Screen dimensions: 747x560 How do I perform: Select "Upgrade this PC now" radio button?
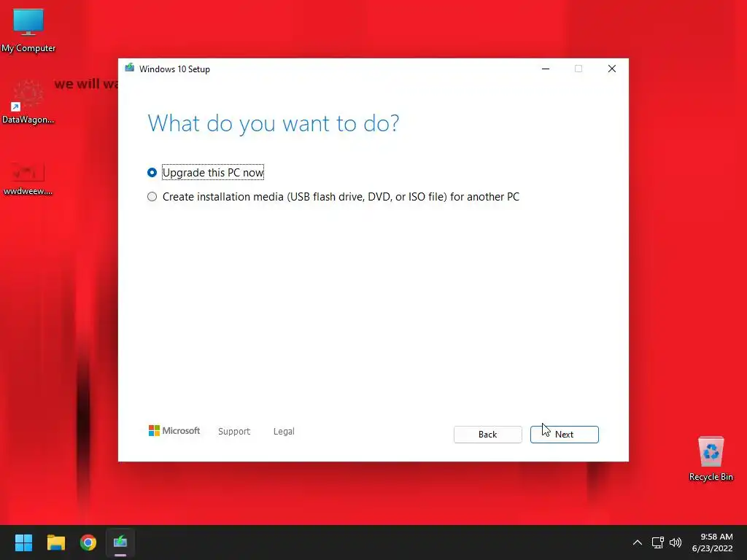152,172
